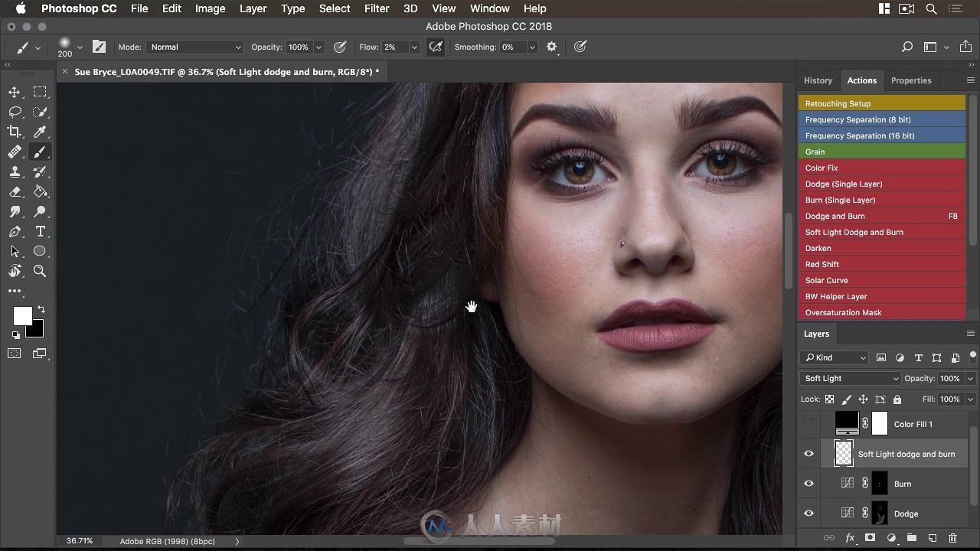Change the screen mode
The height and width of the screenshot is (551, 980).
40,354
